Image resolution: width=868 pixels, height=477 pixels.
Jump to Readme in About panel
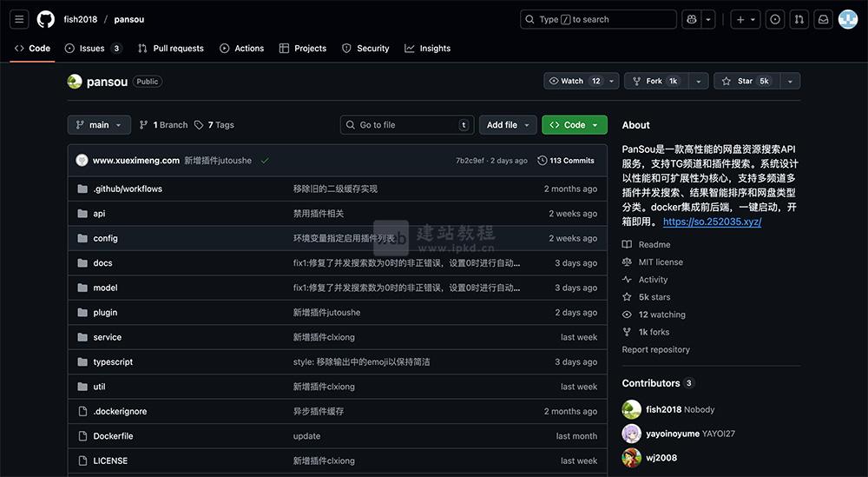click(646, 244)
